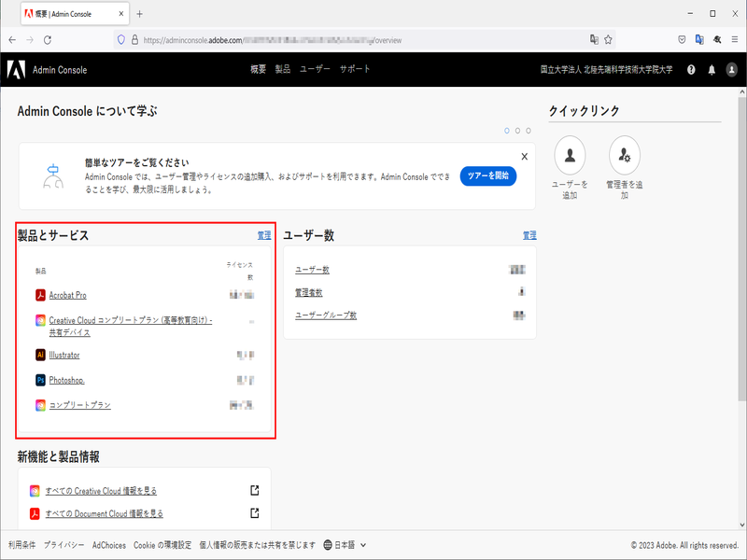
Task: Open the ユーザー数 link
Action: click(x=312, y=270)
